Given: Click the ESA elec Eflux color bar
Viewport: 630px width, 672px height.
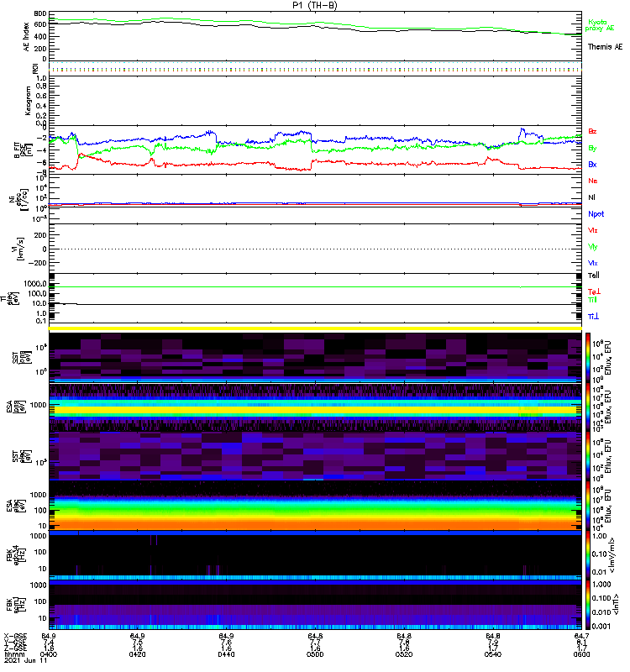Looking at the screenshot, I should coord(588,507).
